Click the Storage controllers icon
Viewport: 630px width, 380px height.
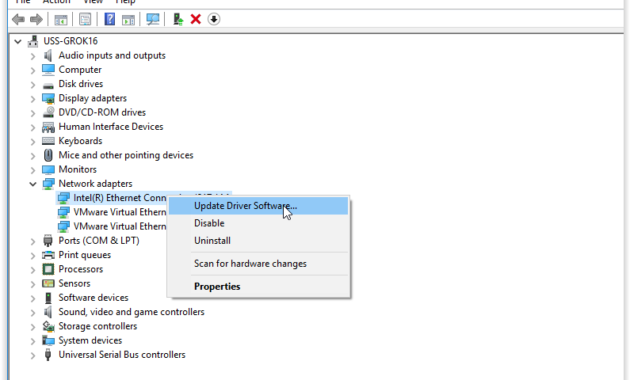coord(48,326)
